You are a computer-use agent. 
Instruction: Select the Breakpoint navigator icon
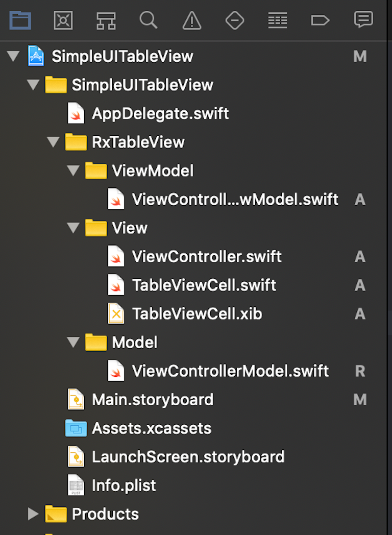(x=320, y=20)
